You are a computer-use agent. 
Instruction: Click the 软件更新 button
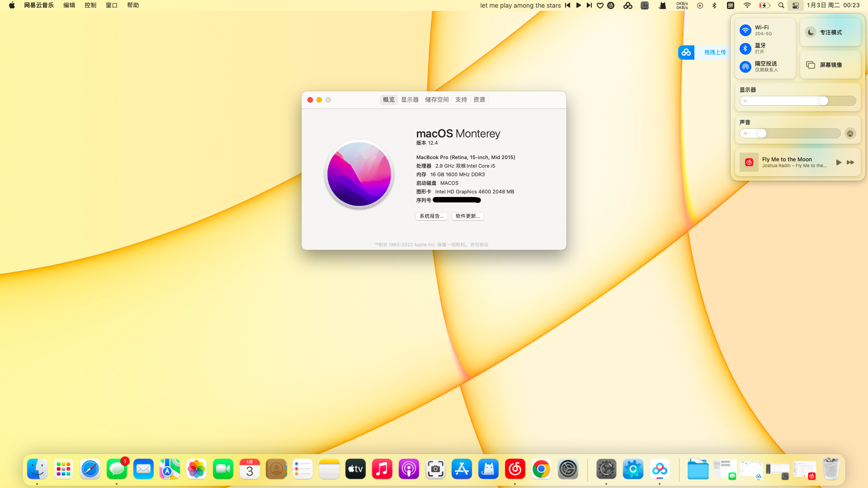pos(467,216)
